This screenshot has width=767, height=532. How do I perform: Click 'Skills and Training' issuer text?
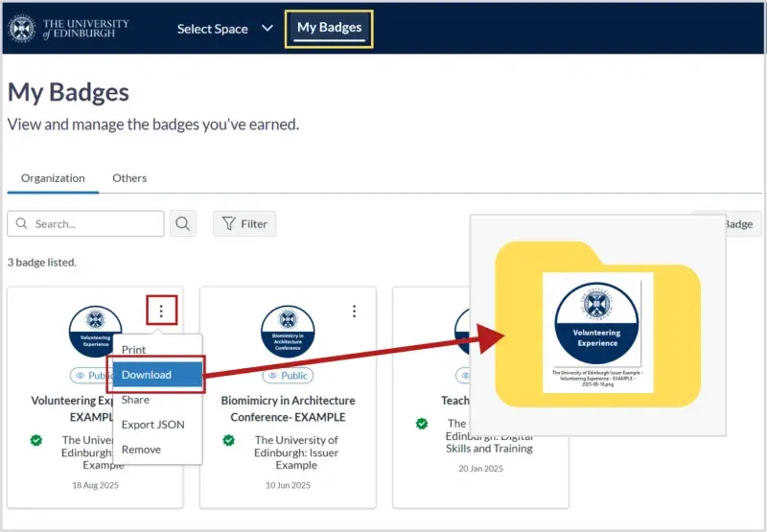tap(489, 449)
